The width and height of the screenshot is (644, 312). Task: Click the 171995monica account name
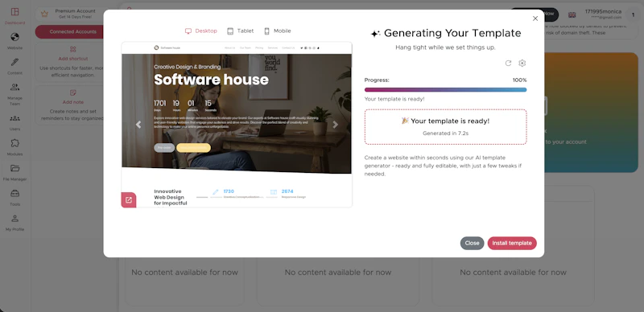point(603,11)
